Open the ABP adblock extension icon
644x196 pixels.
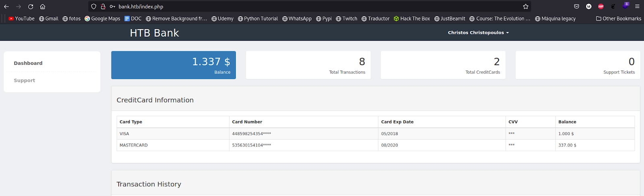[x=601, y=6]
